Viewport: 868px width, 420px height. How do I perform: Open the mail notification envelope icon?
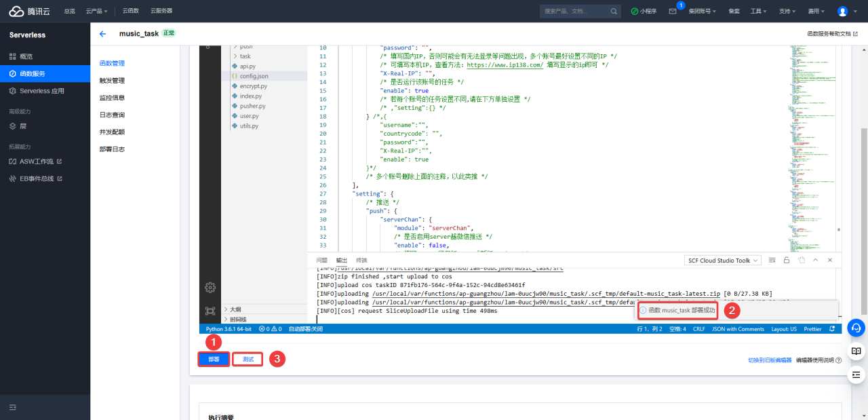pyautogui.click(x=672, y=12)
